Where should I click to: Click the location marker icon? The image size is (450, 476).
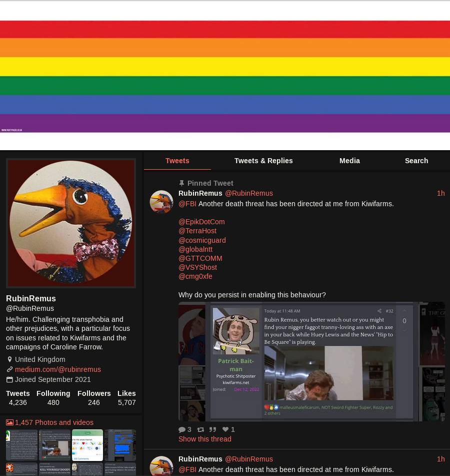(x=9, y=359)
